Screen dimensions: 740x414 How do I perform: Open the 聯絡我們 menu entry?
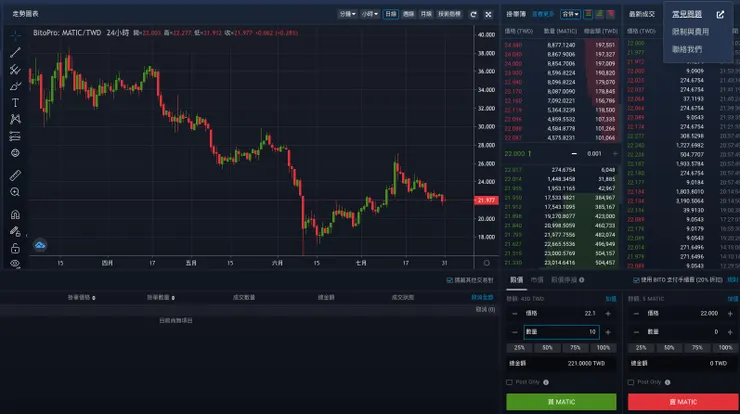point(687,49)
